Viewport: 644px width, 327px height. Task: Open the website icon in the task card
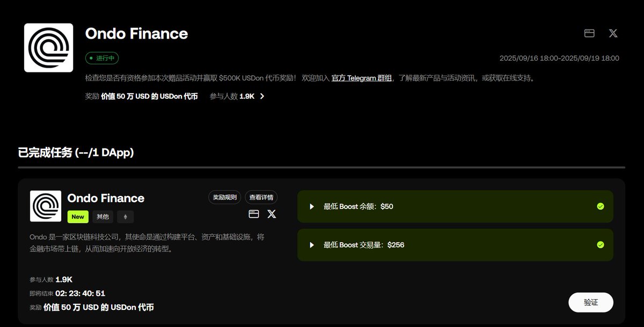point(254,214)
